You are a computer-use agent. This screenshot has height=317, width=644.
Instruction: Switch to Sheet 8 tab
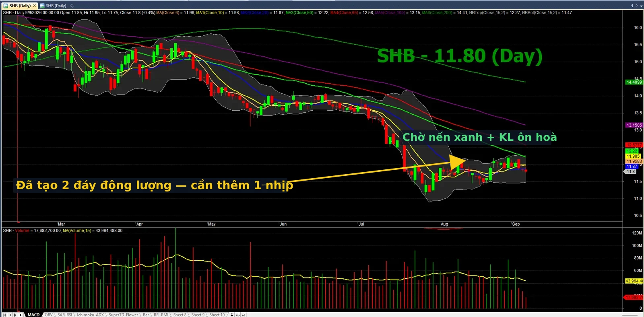pos(180,315)
